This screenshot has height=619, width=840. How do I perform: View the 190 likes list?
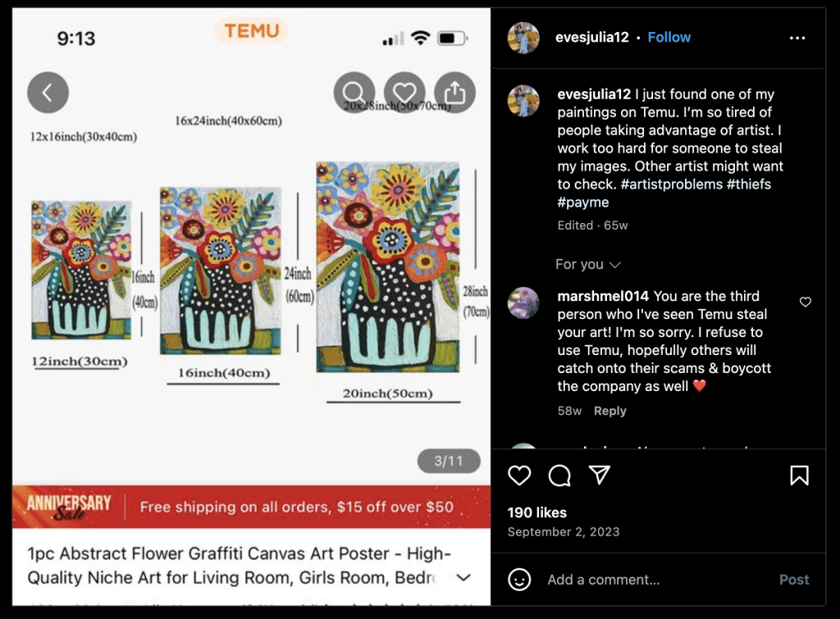(x=536, y=512)
